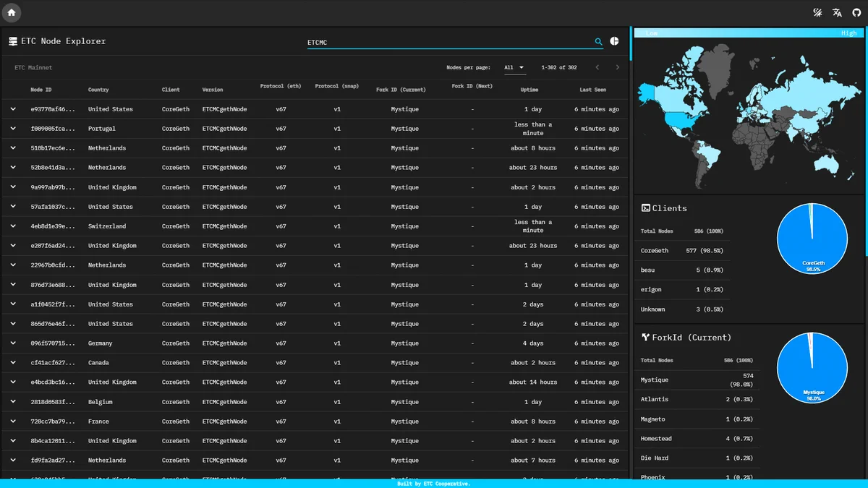Select the Die Hard 1 (0.2%) row
Image resolution: width=868 pixels, height=488 pixels.
[699, 458]
